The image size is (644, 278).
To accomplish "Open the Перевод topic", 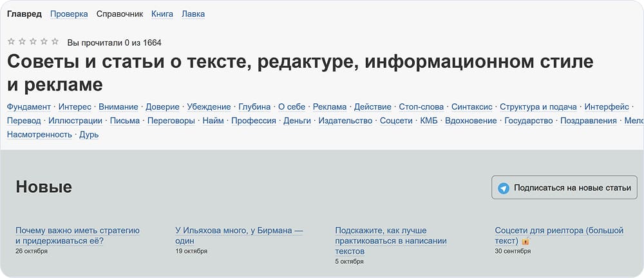I will [24, 121].
